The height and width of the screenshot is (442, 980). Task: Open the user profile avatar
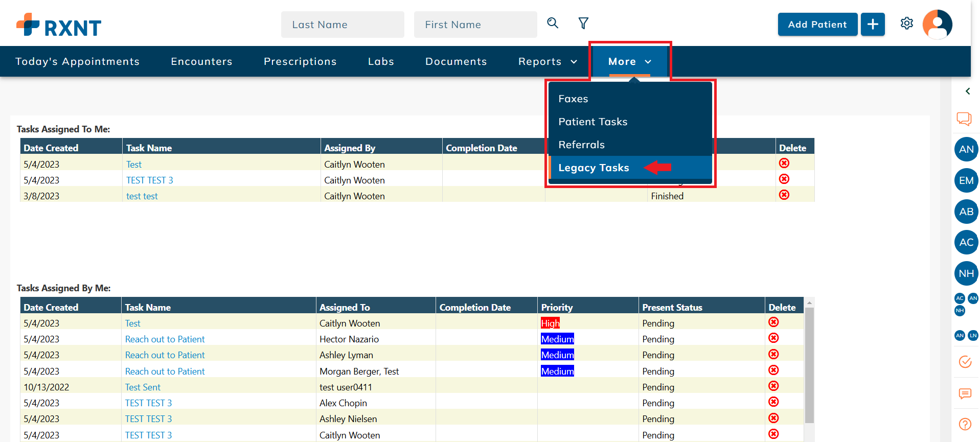coord(938,24)
